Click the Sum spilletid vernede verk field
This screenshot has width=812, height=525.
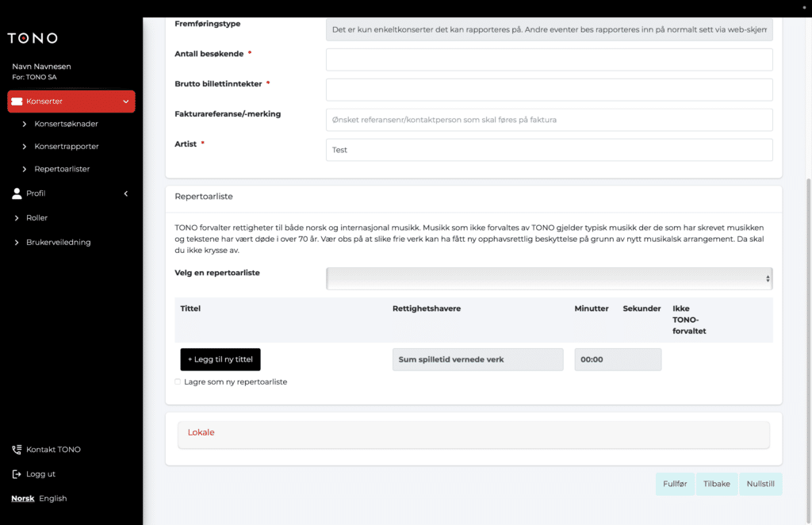477,359
